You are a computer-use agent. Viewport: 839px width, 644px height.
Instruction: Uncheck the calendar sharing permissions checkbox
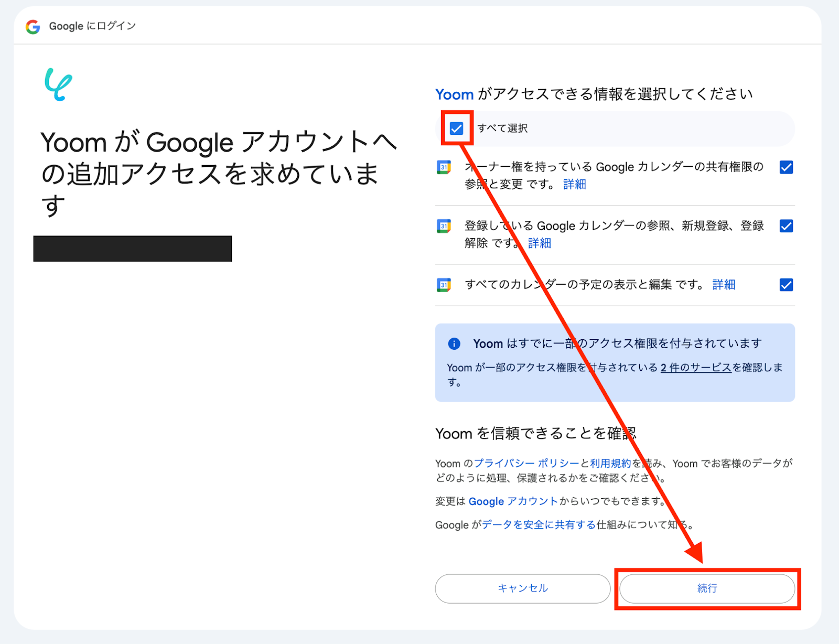pos(786,167)
